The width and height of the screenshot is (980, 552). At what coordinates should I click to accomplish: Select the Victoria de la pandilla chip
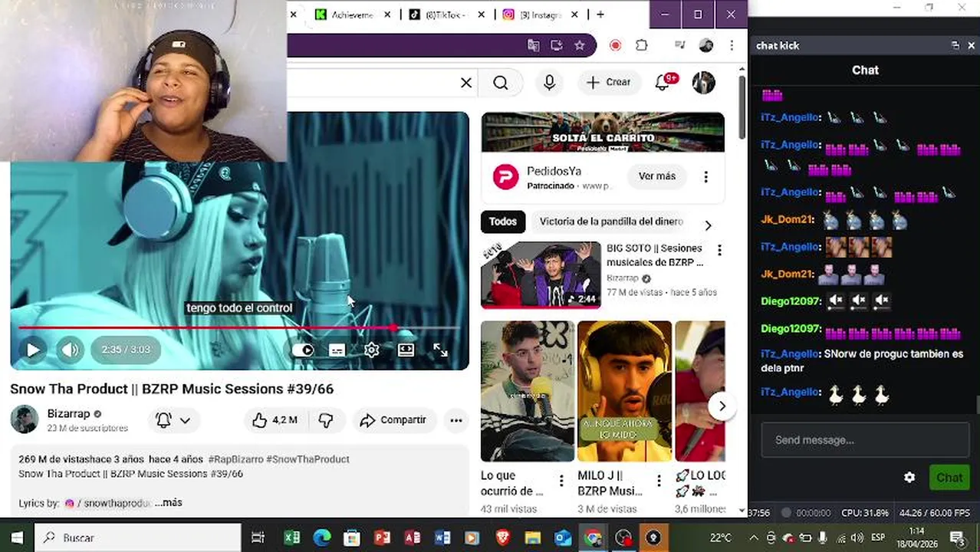611,222
